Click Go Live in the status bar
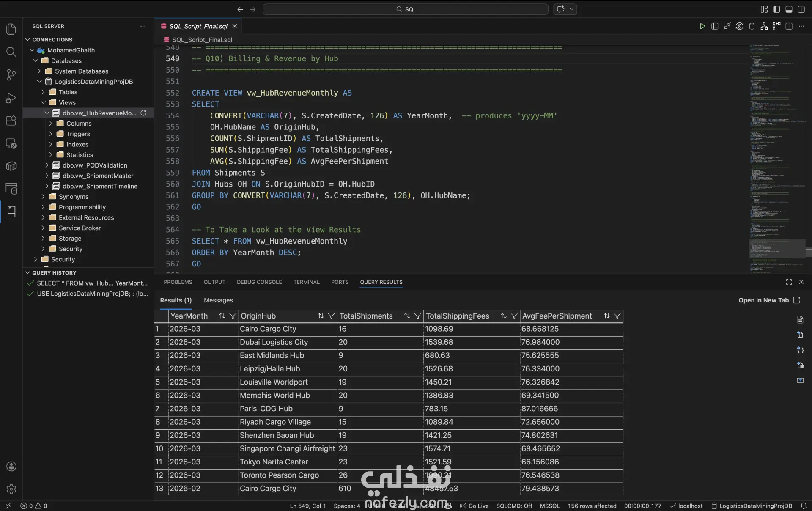The height and width of the screenshot is (511, 812). [x=474, y=506]
